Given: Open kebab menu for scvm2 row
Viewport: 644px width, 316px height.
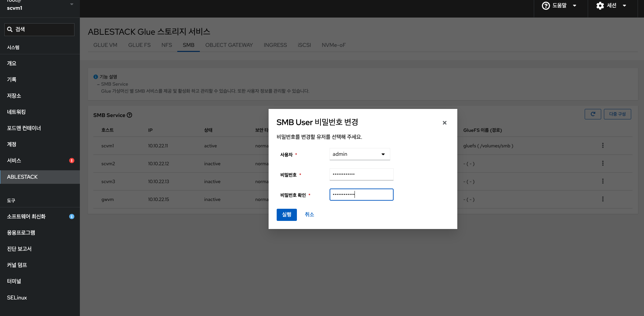Looking at the screenshot, I should tap(603, 164).
